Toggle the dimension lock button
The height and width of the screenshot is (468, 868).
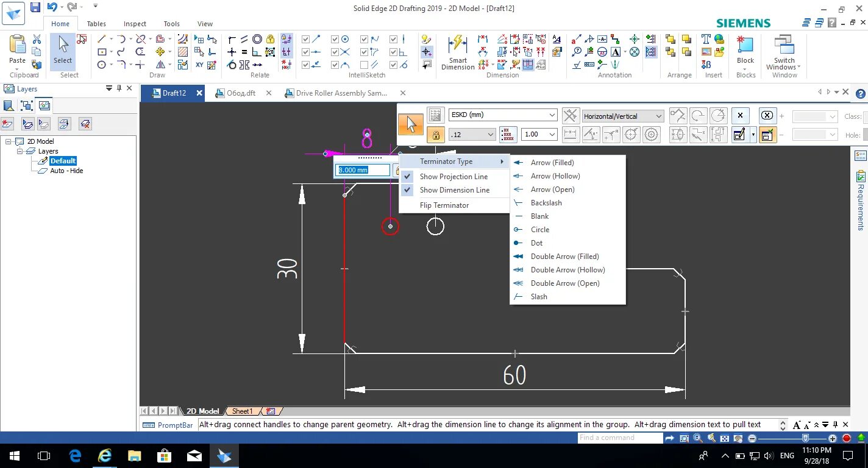(x=435, y=135)
